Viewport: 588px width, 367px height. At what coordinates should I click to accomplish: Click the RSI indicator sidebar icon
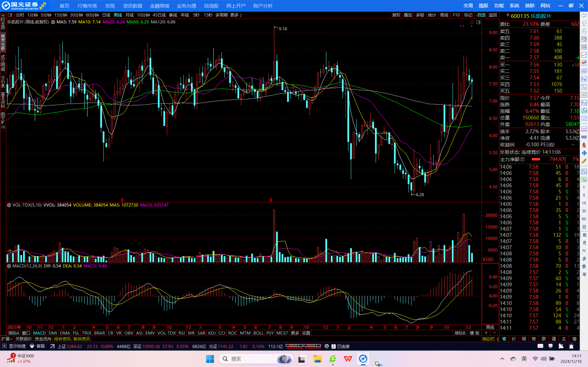584,137
